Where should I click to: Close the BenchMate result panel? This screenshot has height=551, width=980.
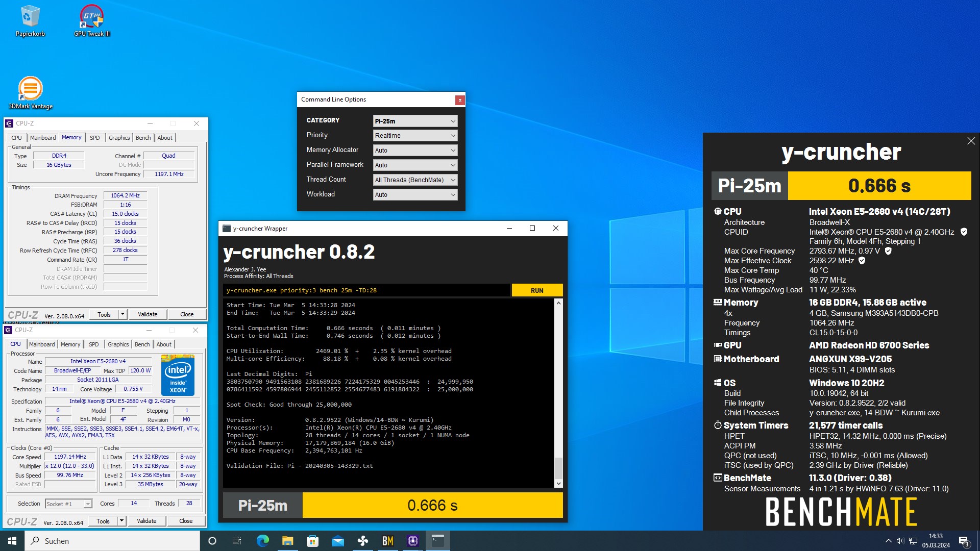971,141
